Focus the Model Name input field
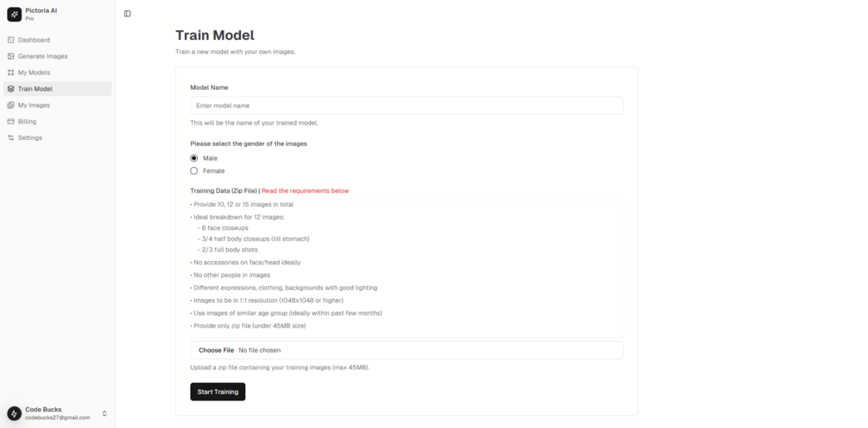The width and height of the screenshot is (868, 428). (406, 105)
